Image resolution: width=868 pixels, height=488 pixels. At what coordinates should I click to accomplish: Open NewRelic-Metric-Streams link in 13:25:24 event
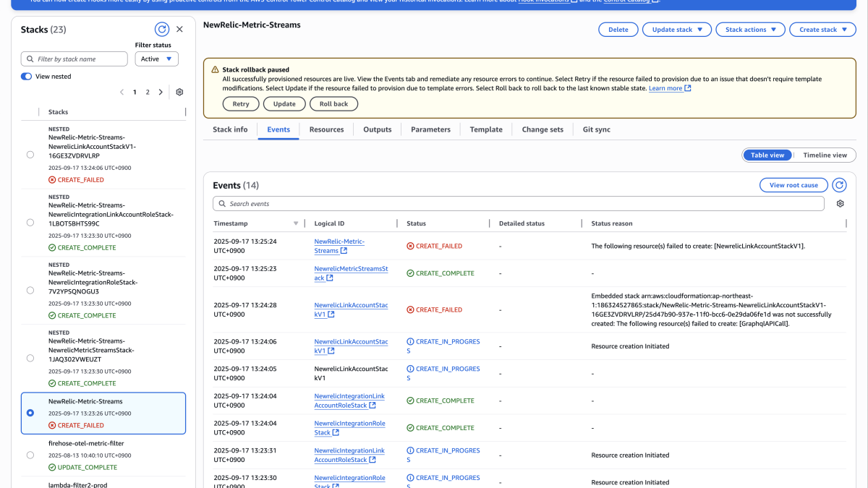(x=339, y=246)
